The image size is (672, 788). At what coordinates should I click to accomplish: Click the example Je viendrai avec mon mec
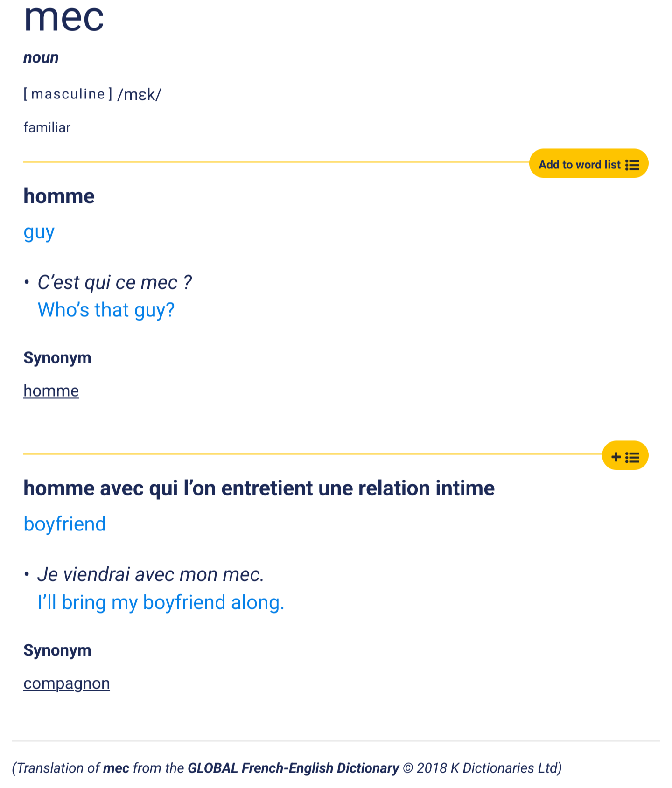150,574
